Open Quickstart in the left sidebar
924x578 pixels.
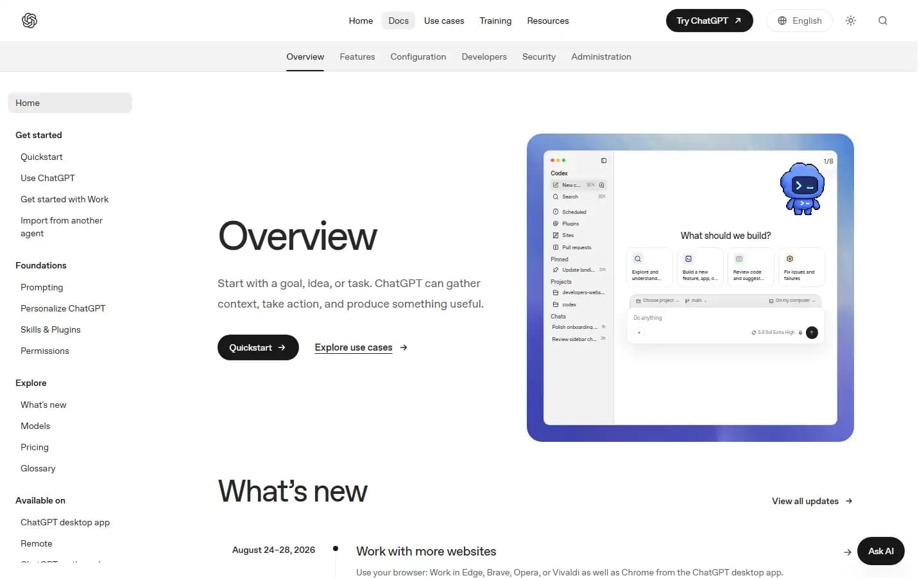tap(42, 157)
